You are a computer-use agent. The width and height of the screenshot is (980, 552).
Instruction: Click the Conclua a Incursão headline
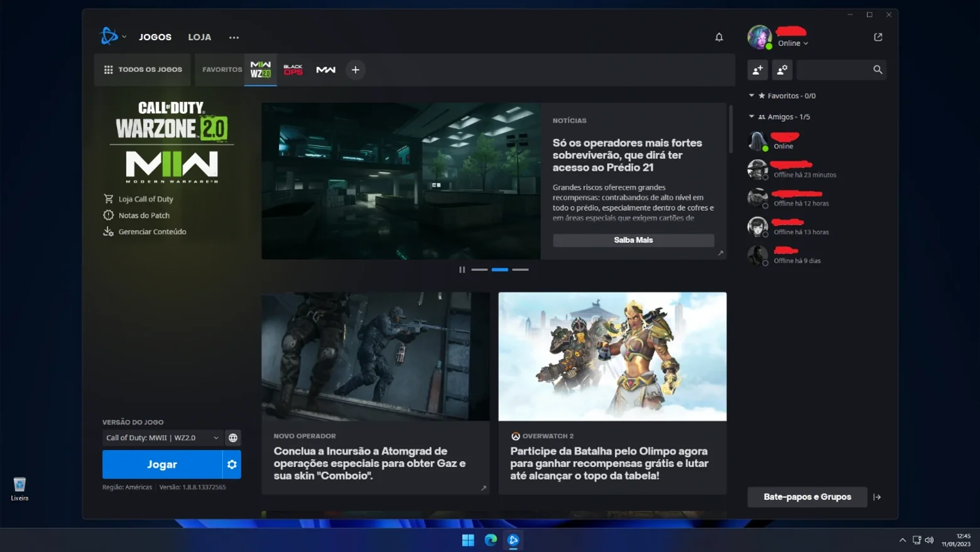[370, 463]
